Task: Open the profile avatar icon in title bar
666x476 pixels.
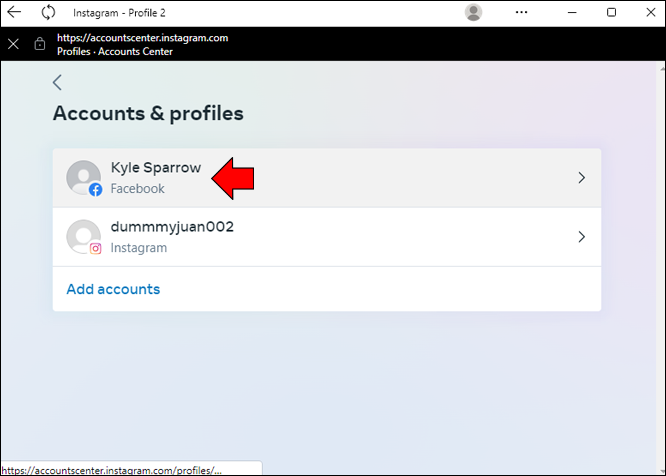Action: (x=473, y=12)
